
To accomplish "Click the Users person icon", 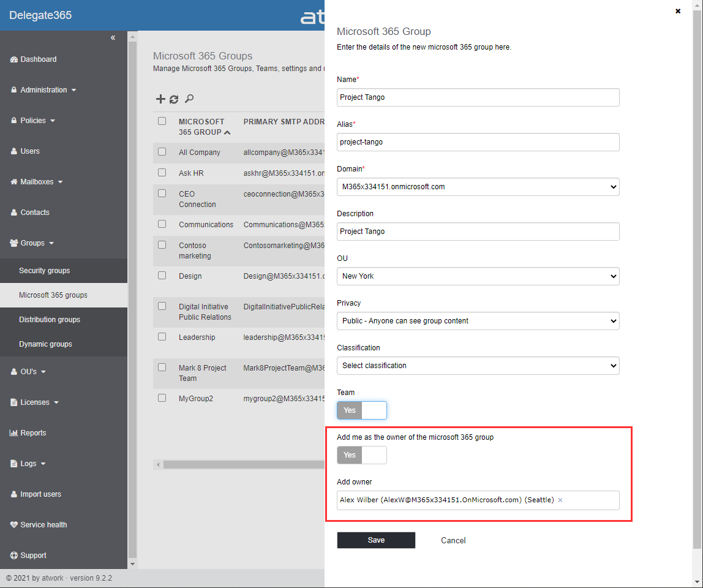I will pyautogui.click(x=14, y=151).
